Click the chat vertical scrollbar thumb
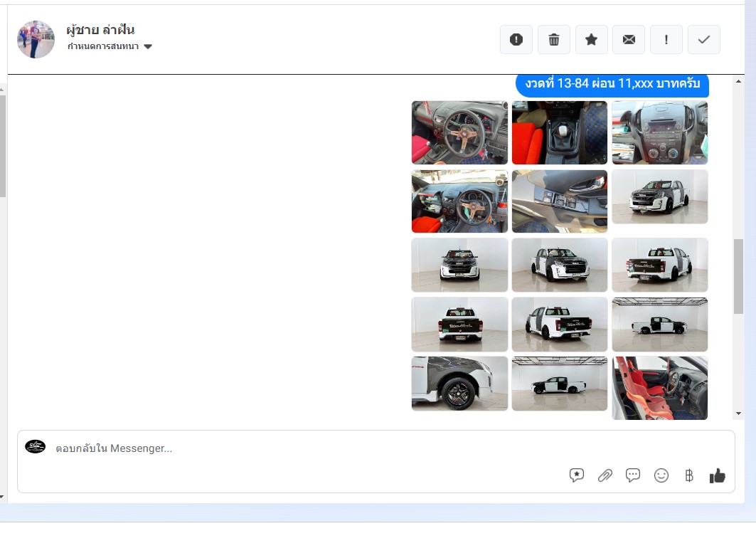The image size is (756, 553). tap(739, 276)
